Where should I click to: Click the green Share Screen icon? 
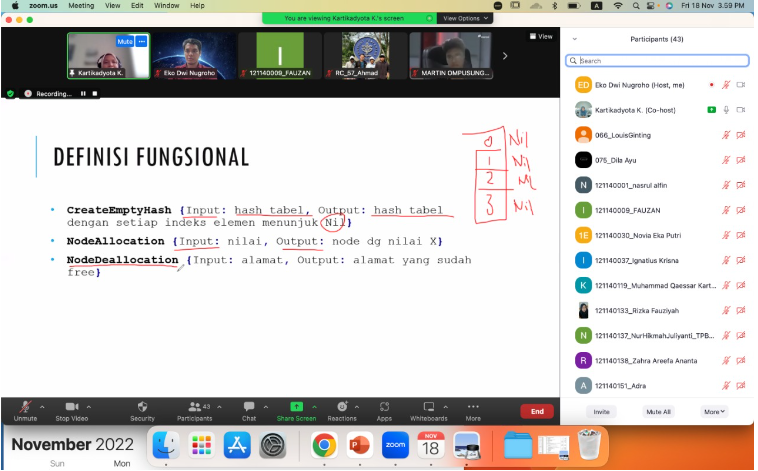tap(296, 407)
